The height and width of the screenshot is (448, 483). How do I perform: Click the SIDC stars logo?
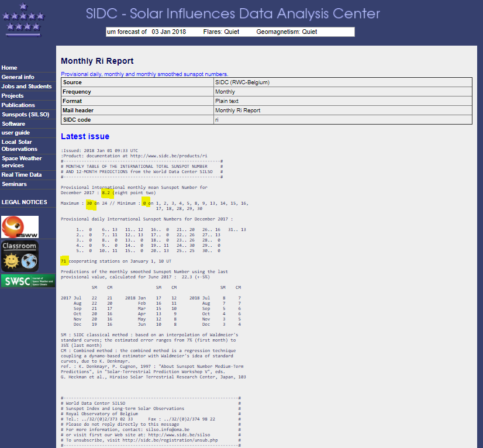click(23, 19)
